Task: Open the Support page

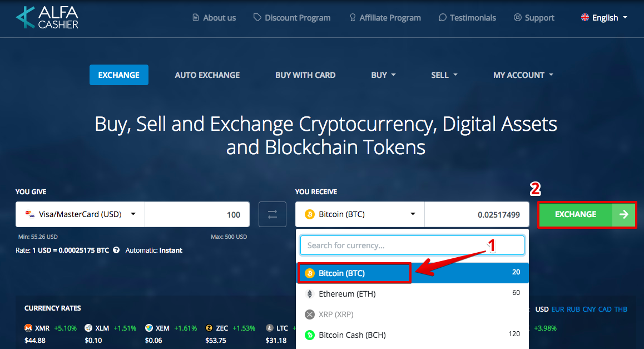Action: click(534, 18)
